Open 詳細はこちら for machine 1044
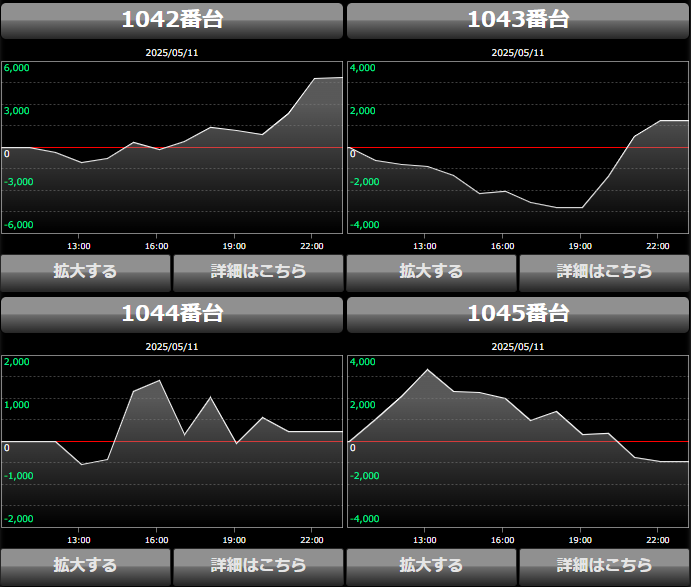691x587 pixels. [x=258, y=567]
